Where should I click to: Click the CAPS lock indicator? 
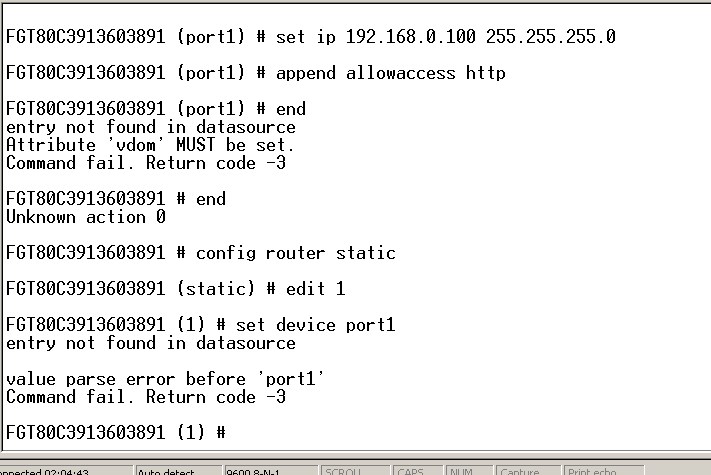[x=417, y=470]
